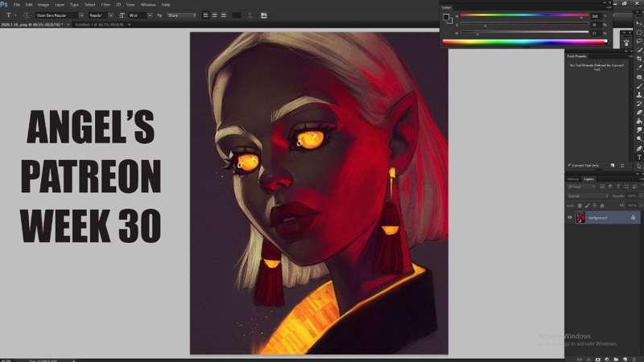Image resolution: width=644 pixels, height=362 pixels.
Task: Open the font size dropdown arrow
Action: pyautogui.click(x=150, y=15)
